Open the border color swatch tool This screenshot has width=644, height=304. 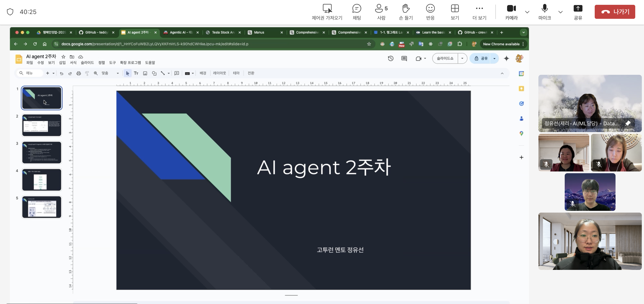click(x=187, y=73)
